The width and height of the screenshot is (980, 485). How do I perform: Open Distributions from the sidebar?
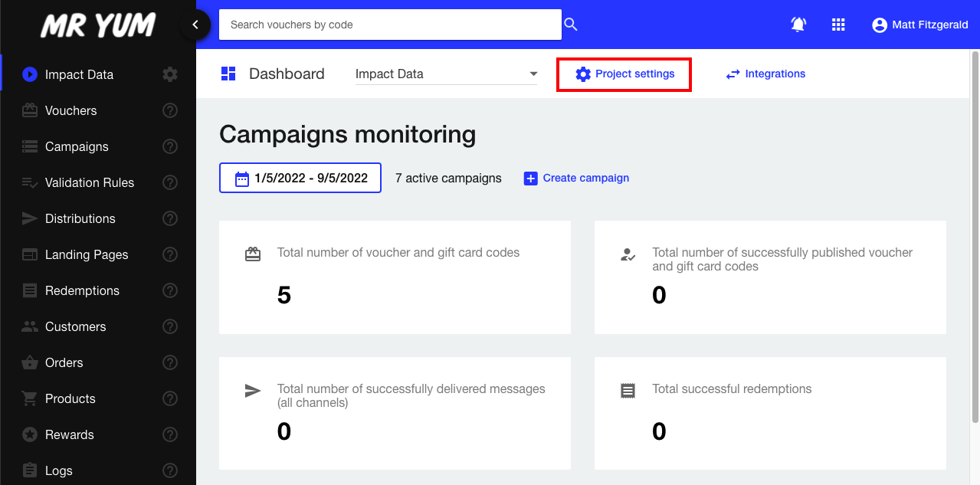click(80, 218)
